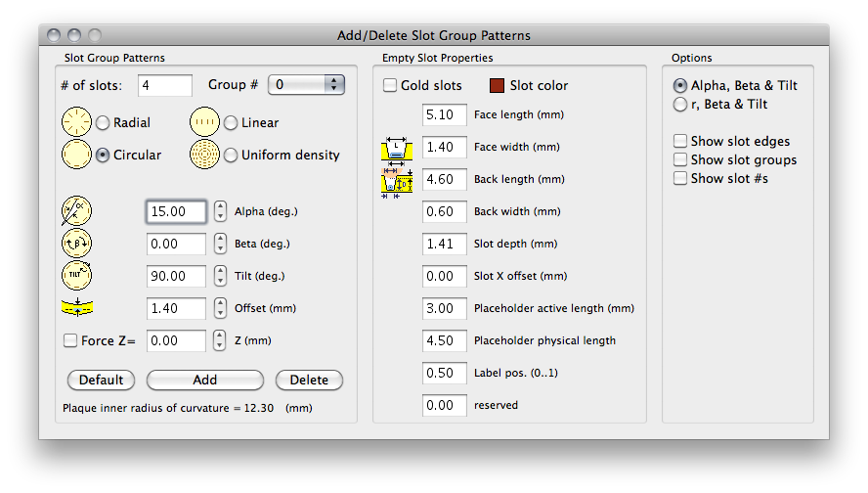Focus the Beta (deg.) input field
Screen dimensions: 868x493
point(176,244)
